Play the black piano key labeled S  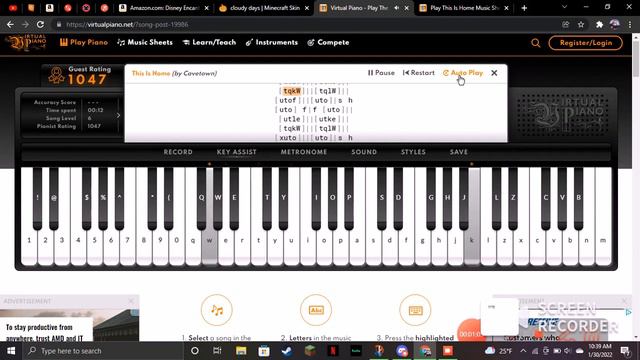(x=382, y=198)
